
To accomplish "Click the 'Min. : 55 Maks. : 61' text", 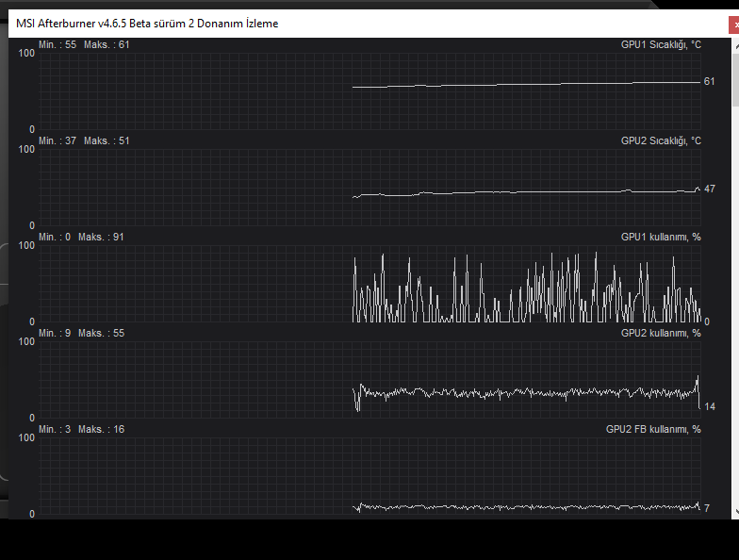I will [84, 45].
